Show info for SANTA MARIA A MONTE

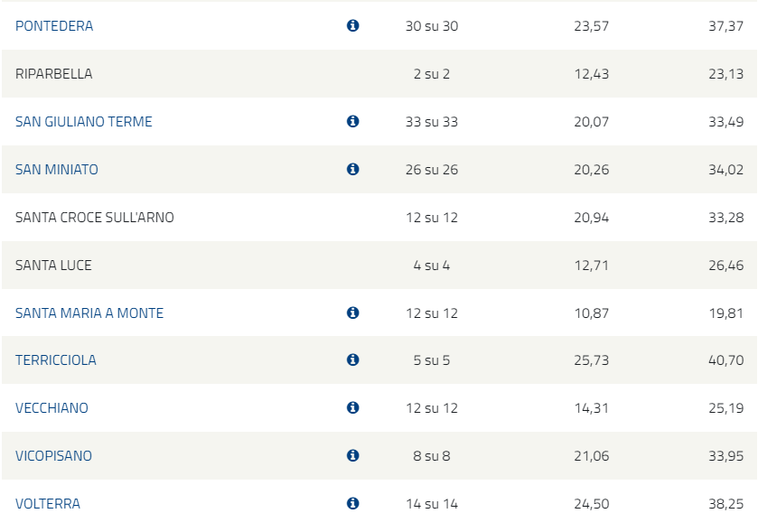[353, 313]
